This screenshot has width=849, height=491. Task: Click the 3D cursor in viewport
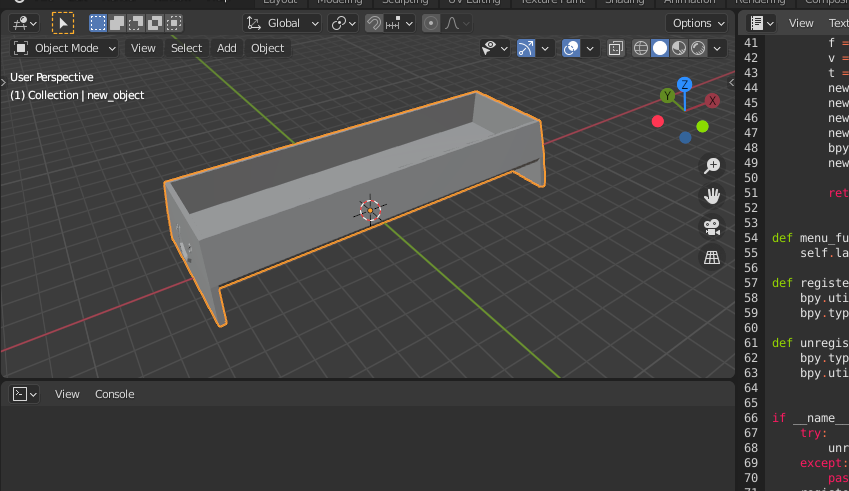[370, 211]
